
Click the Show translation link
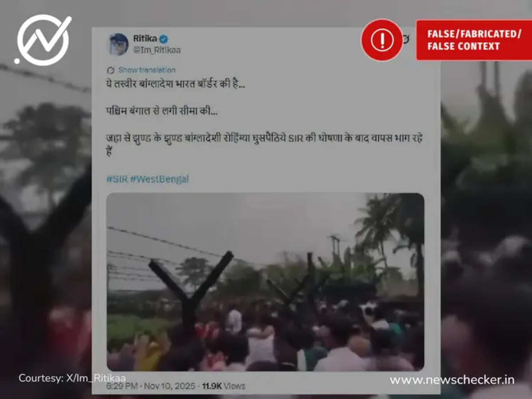[147, 70]
